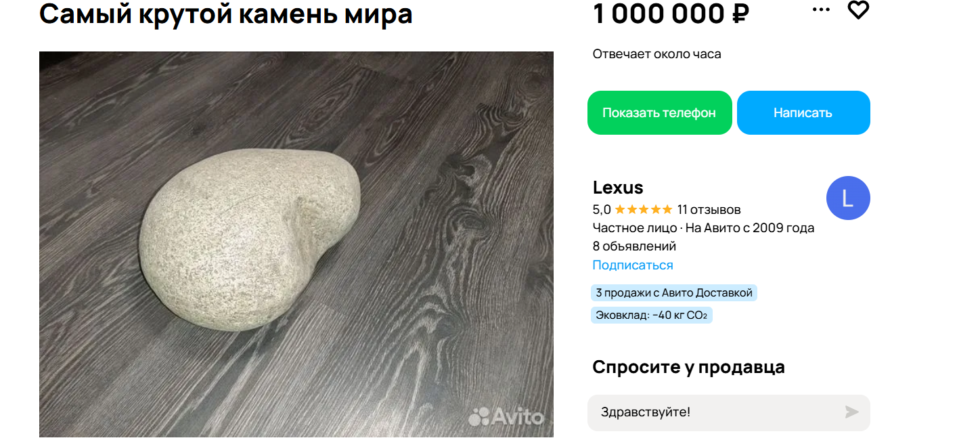Viewport: 980px width, 438px height.
Task: Open the stone photo in gallery
Action: click(x=296, y=244)
